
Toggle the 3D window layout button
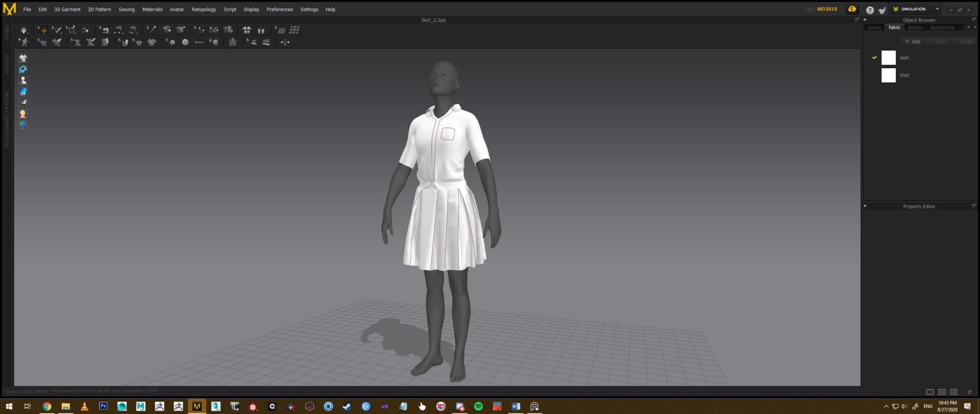(941, 392)
